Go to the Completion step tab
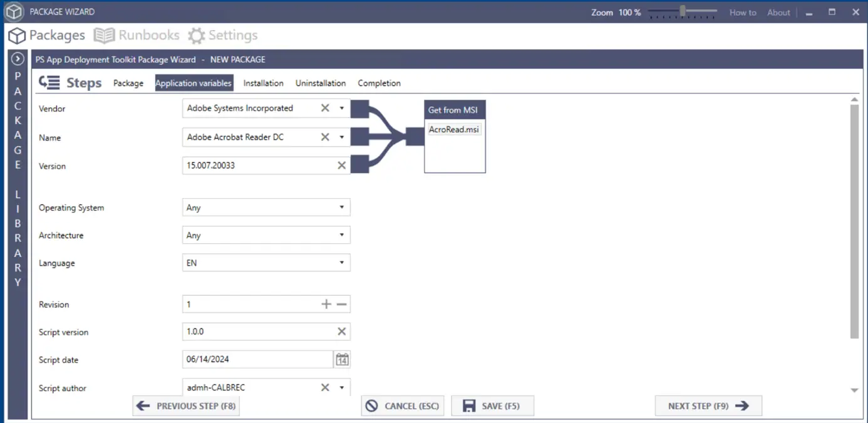This screenshot has height=423, width=868. click(x=379, y=83)
